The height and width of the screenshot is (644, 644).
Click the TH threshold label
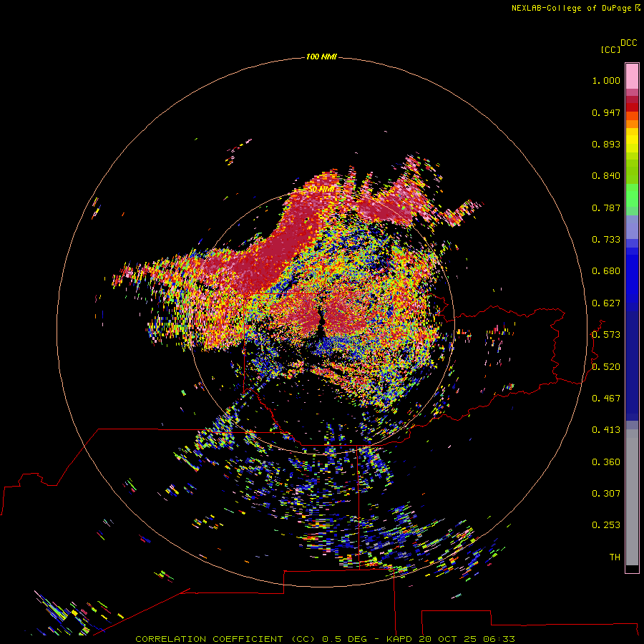(615, 557)
